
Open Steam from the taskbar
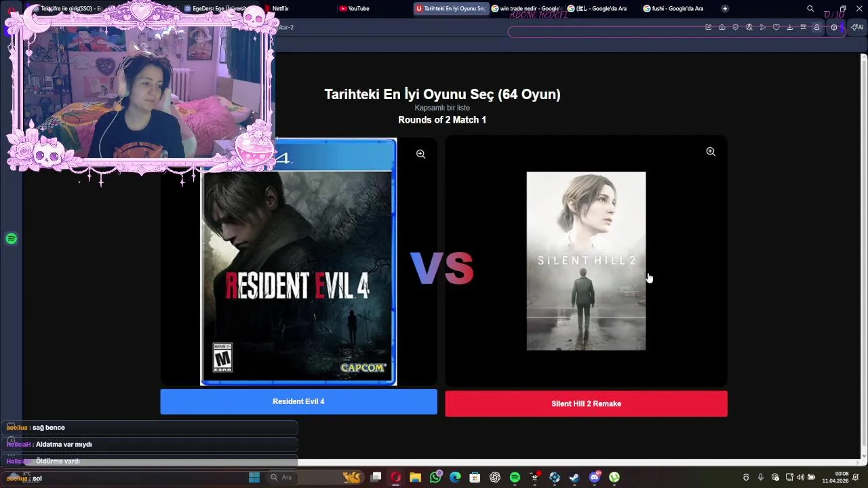[574, 477]
